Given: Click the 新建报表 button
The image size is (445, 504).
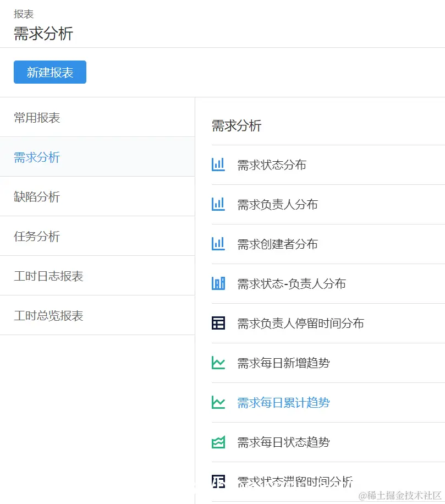Looking at the screenshot, I should pyautogui.click(x=50, y=72).
